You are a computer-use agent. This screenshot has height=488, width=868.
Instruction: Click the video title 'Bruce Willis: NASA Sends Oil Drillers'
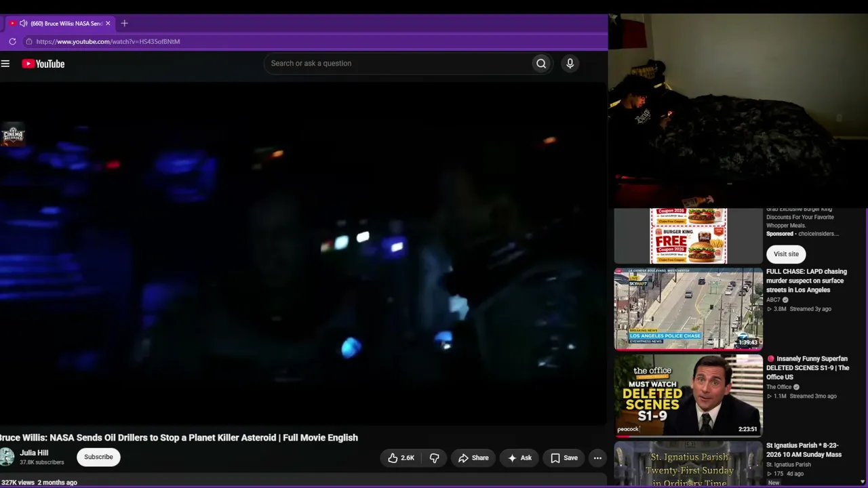179,438
